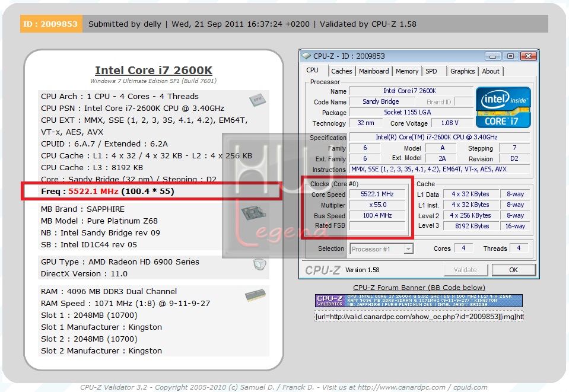Click the Bus Speed value 100.4 MHz
569x392 pixels.
[x=377, y=215]
